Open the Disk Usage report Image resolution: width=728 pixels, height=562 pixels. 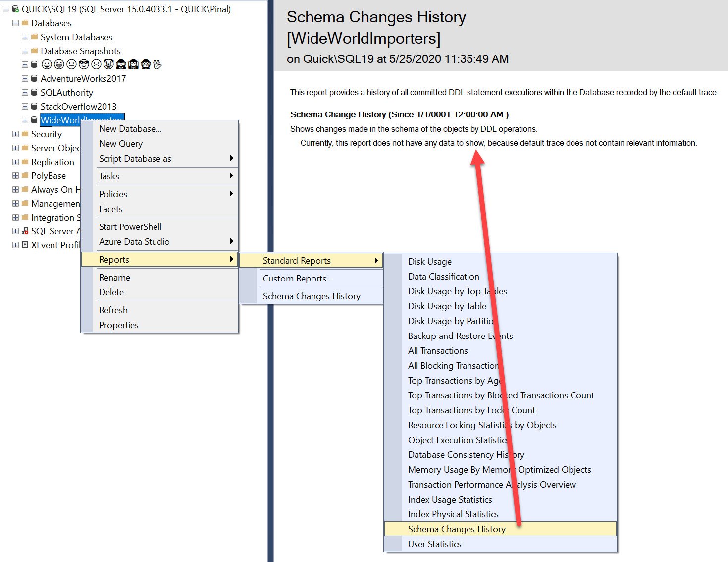(500, 262)
